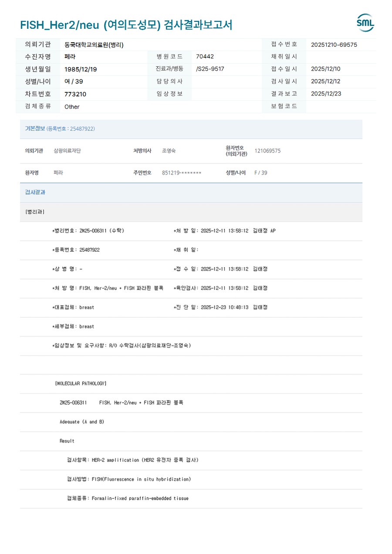This screenshot has width=392, height=554.
Task: Click the 접수일시 date 2025/12/10
Action: tap(326, 69)
